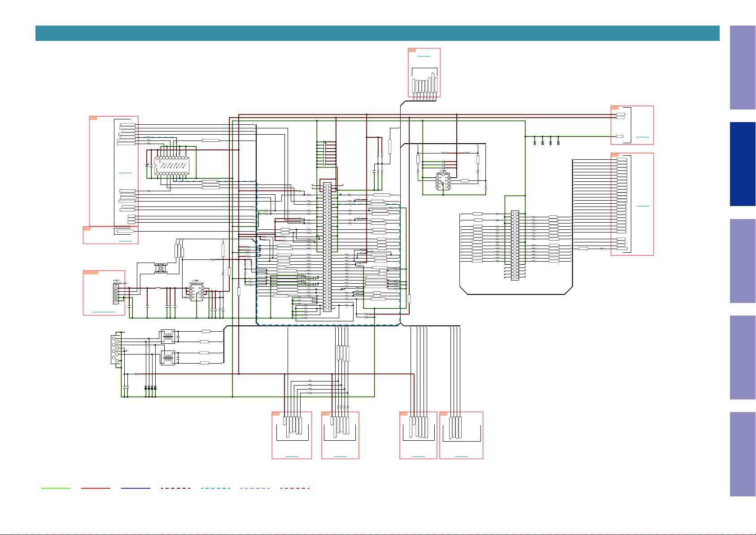Click the pink connector box above the schematic center

pyautogui.click(x=424, y=72)
